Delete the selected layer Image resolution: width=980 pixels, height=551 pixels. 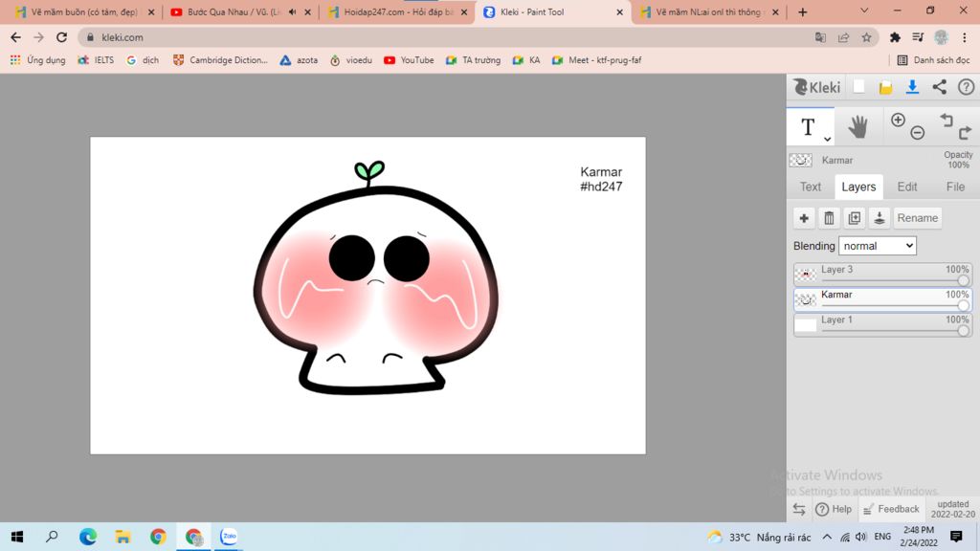pos(829,218)
